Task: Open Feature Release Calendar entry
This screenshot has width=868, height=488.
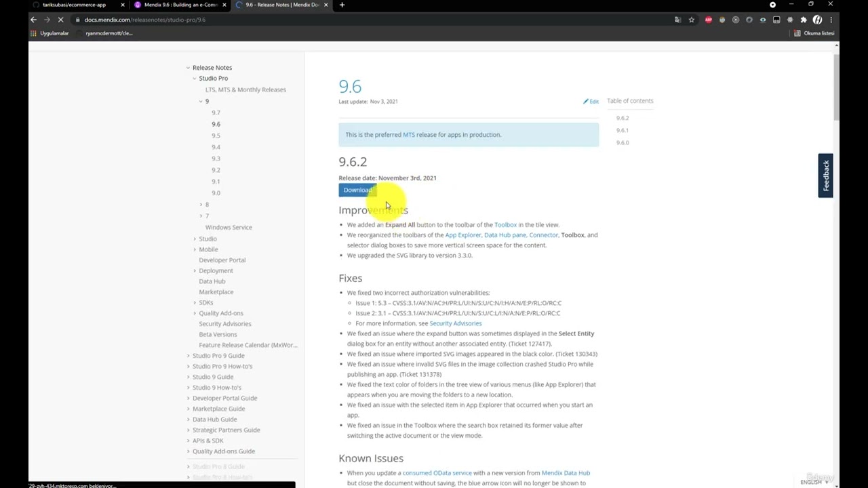Action: [x=248, y=345]
